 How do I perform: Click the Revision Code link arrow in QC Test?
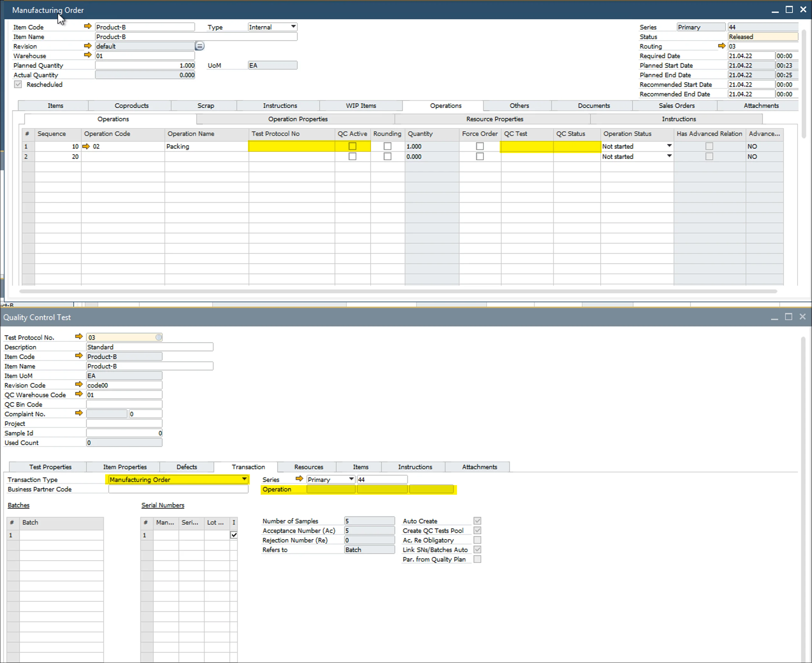tap(79, 384)
